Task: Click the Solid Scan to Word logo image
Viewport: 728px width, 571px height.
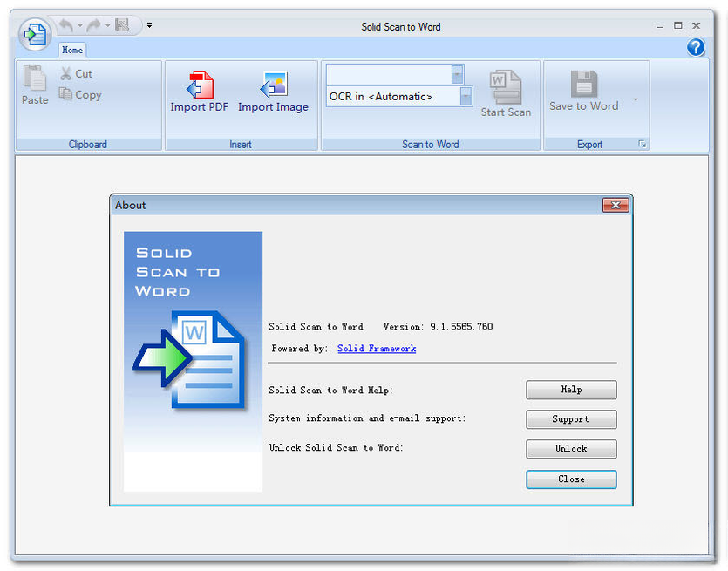Action: pos(194,361)
